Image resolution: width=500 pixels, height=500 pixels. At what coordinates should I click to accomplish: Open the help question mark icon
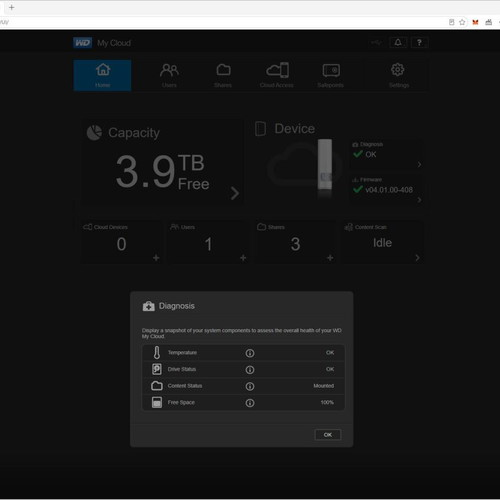[x=419, y=43]
